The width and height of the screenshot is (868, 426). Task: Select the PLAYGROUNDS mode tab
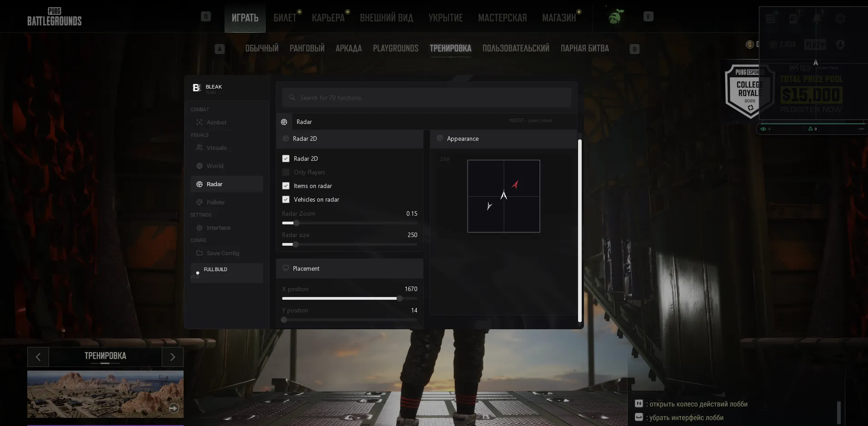(396, 48)
